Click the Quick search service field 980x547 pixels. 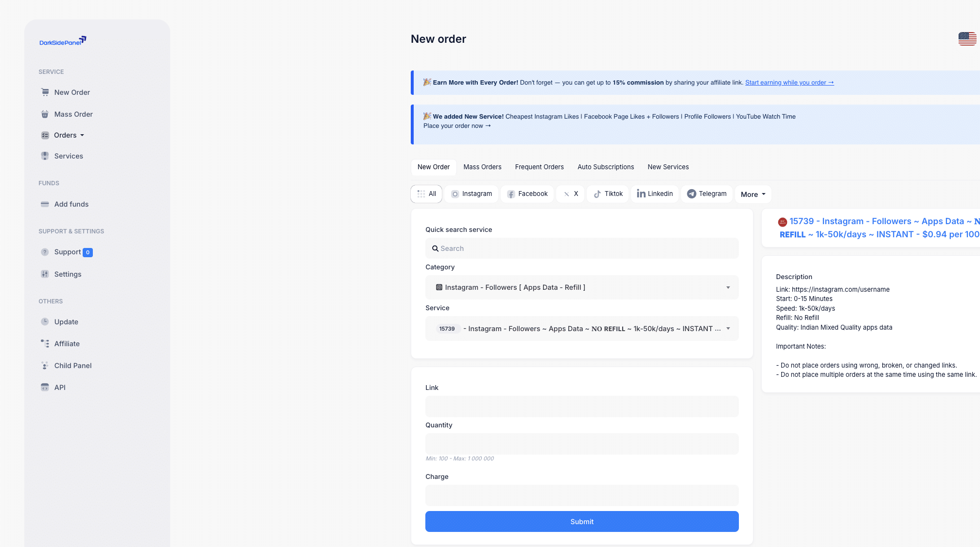(581, 248)
